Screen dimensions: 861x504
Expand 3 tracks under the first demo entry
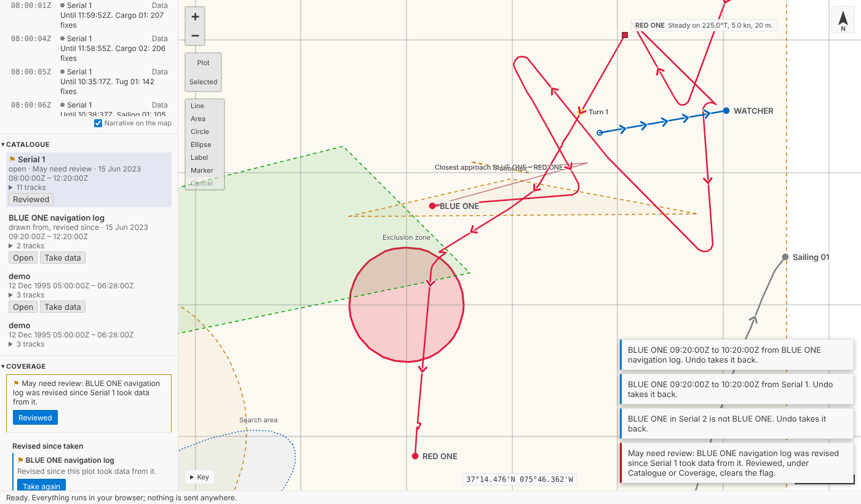26,295
